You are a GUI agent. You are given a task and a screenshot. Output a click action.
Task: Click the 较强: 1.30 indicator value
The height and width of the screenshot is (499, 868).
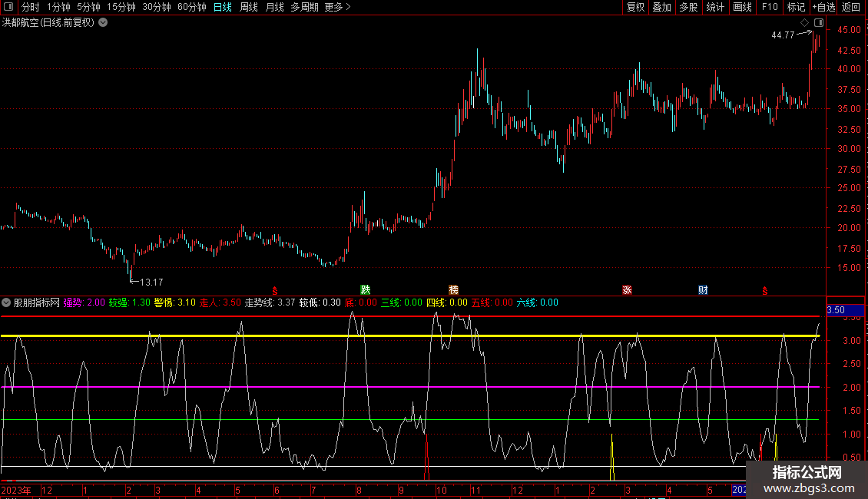[130, 302]
